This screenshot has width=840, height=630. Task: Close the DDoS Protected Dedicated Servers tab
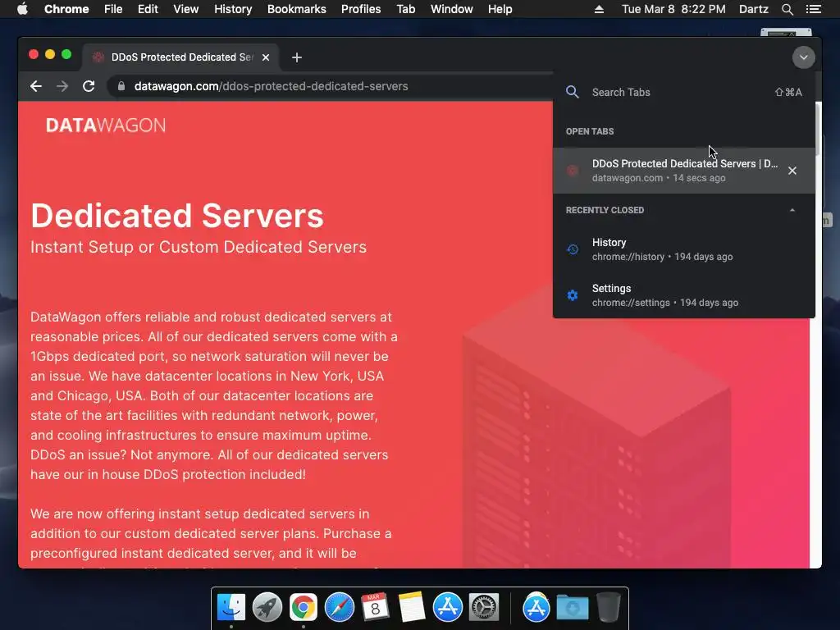(266, 57)
